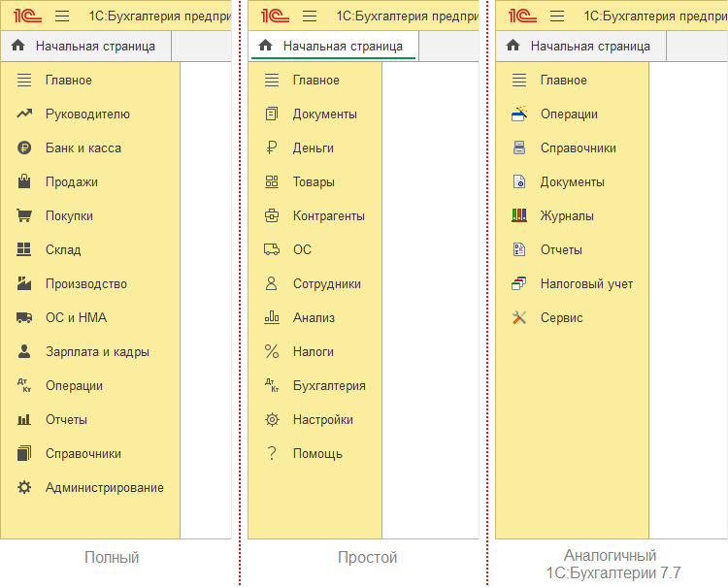The image size is (728, 587).
Task: Open Операции section label in Полный panel
Action: tap(74, 385)
